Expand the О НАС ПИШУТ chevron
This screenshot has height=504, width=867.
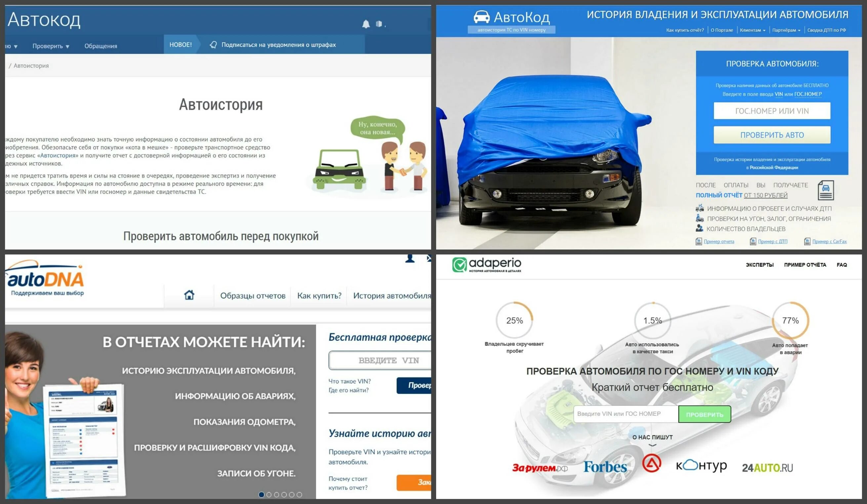(653, 446)
